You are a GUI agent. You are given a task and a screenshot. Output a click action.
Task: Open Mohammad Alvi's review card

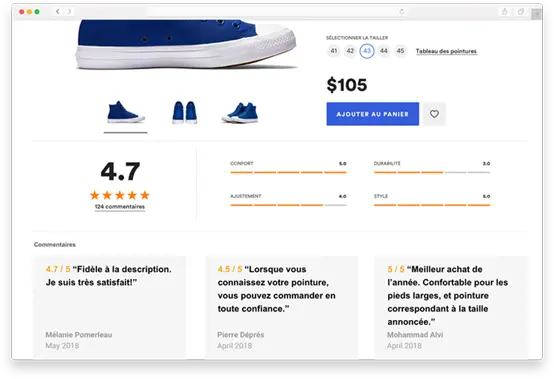point(451,307)
